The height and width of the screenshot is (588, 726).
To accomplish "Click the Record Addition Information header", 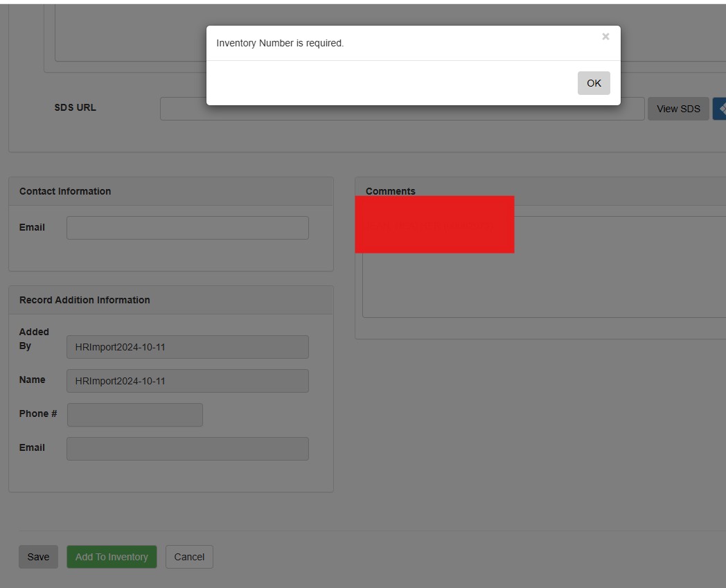I will pos(171,300).
